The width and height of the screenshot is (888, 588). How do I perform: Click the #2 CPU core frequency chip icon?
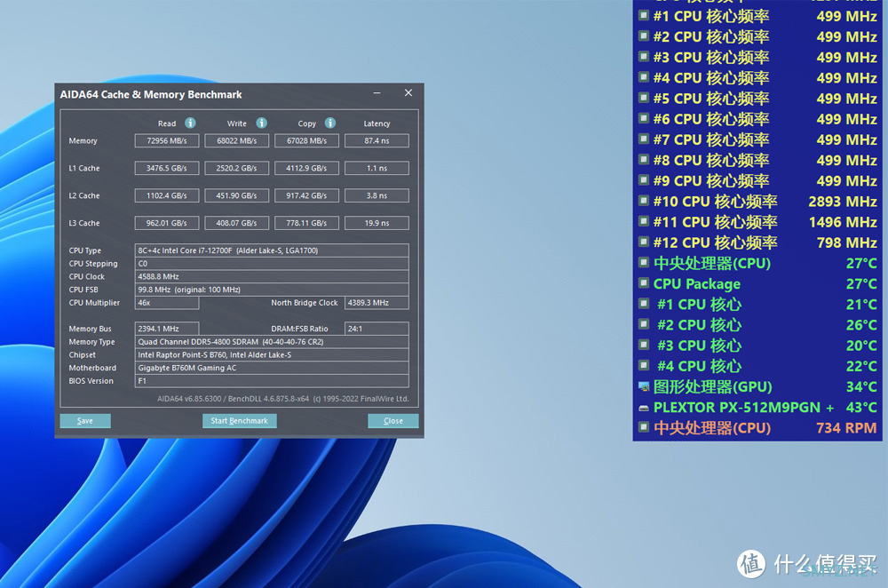[x=643, y=36]
